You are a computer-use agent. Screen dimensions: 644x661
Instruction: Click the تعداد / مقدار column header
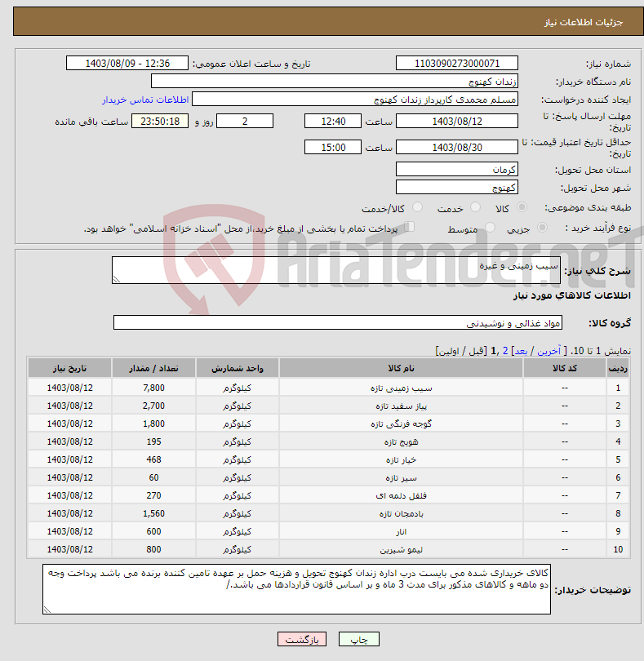tap(153, 368)
